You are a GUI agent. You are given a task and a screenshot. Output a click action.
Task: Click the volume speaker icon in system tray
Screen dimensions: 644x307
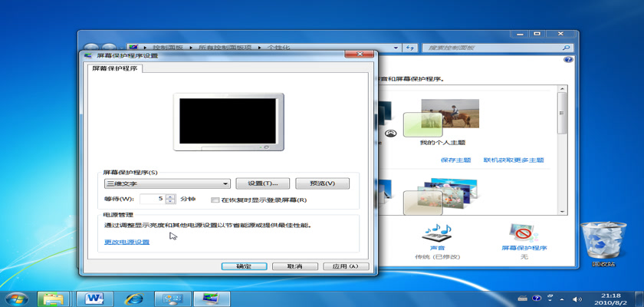577,298
